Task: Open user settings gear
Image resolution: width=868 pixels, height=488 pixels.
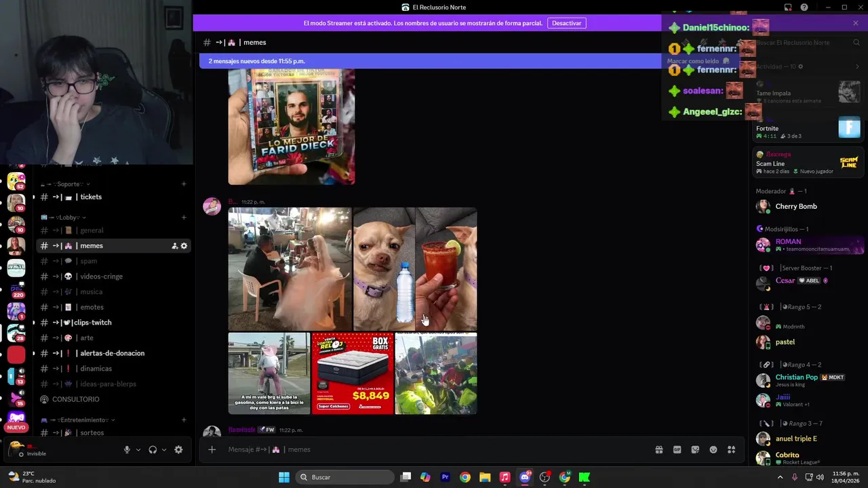Action: [x=178, y=449]
